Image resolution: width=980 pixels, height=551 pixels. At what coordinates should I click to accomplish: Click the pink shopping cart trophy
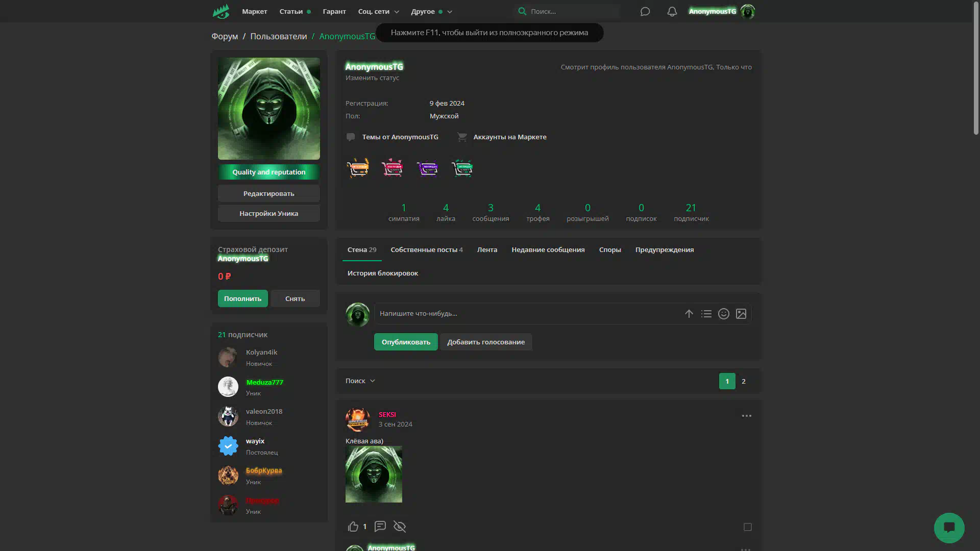tap(392, 168)
